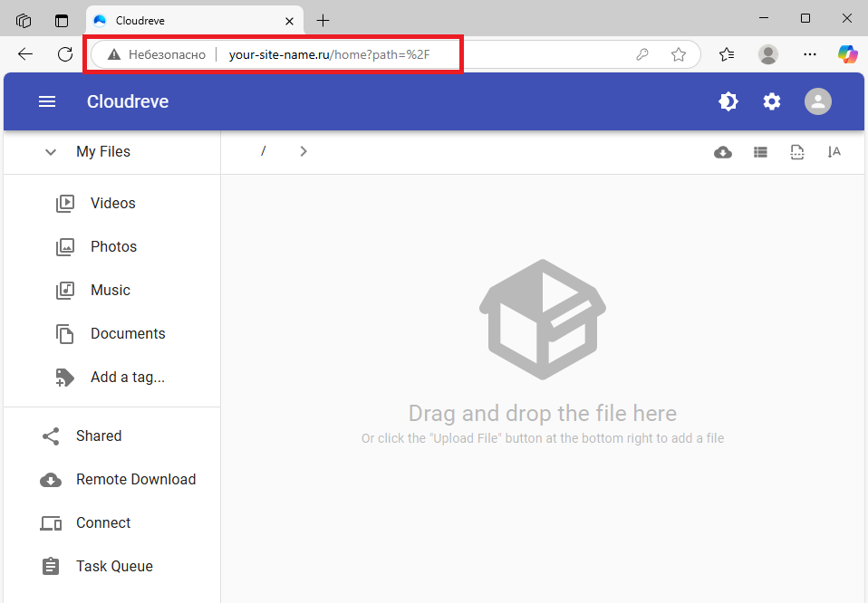Open the Copilot icon in the browser
Image resolution: width=868 pixels, height=603 pixels.
(847, 54)
